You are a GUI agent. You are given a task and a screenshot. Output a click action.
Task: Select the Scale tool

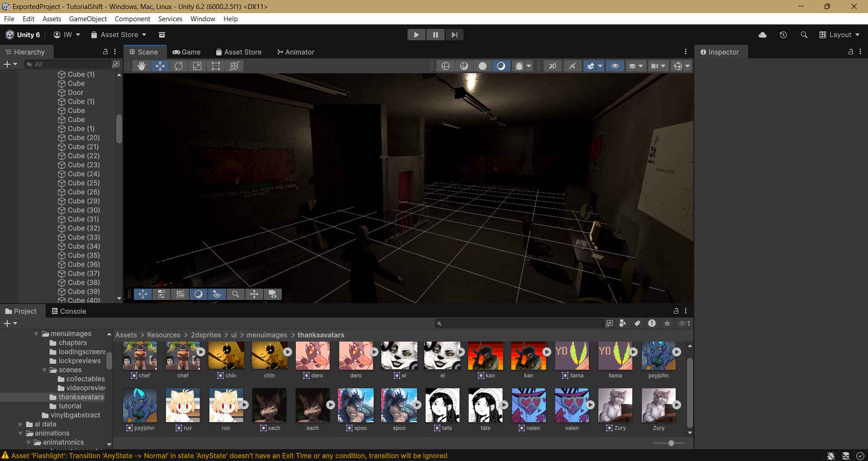point(197,66)
